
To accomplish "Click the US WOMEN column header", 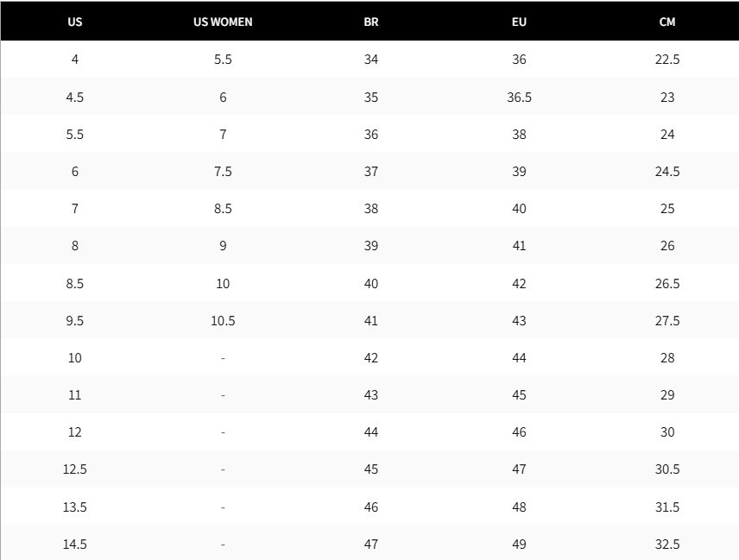I will (223, 22).
